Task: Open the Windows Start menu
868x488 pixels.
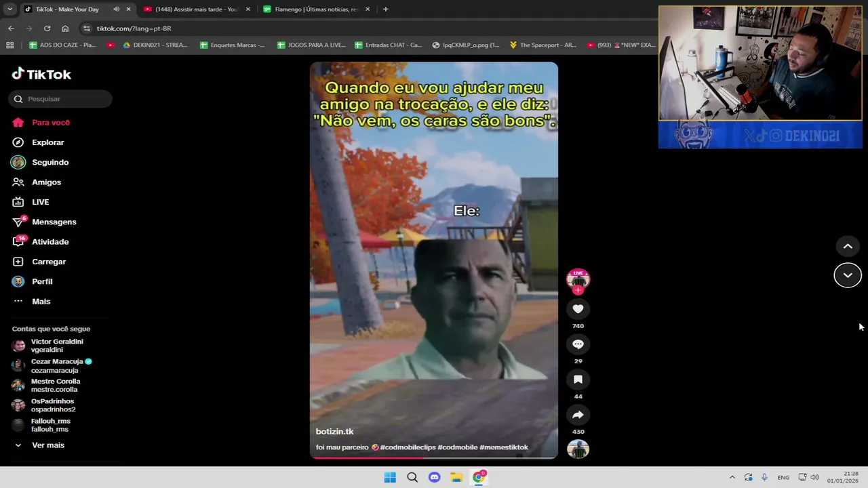Action: tap(390, 477)
